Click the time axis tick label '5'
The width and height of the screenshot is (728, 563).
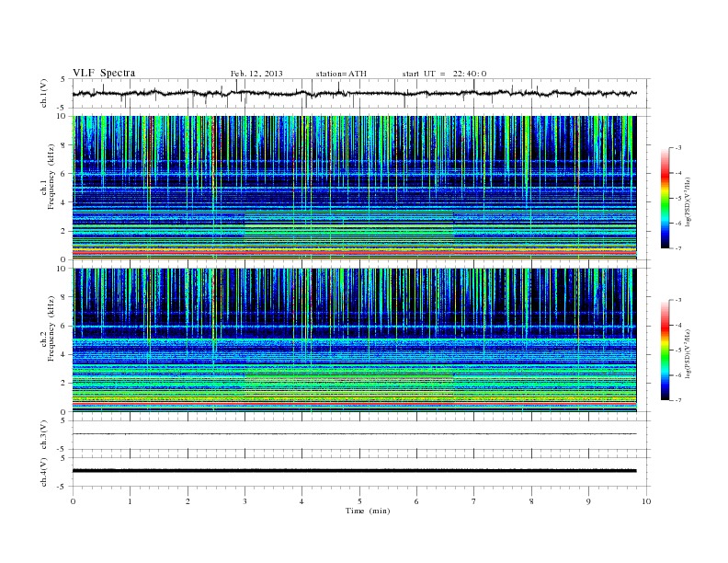click(x=359, y=501)
